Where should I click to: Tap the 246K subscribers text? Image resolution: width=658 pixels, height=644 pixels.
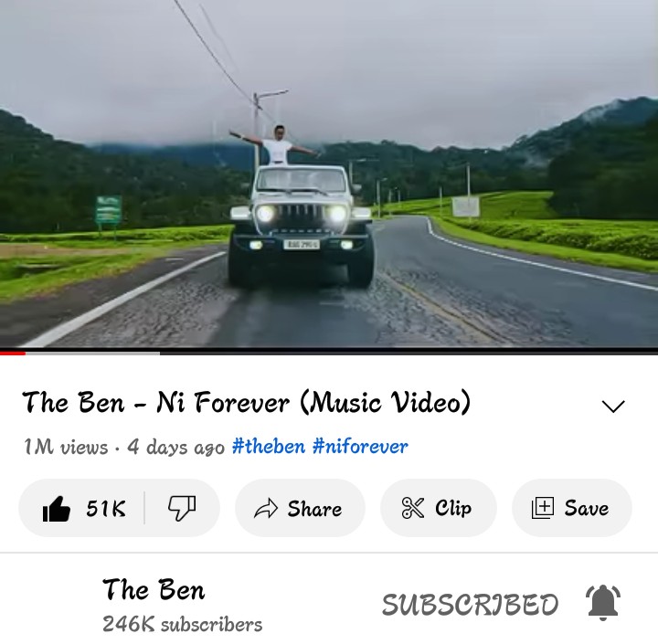pos(183,624)
